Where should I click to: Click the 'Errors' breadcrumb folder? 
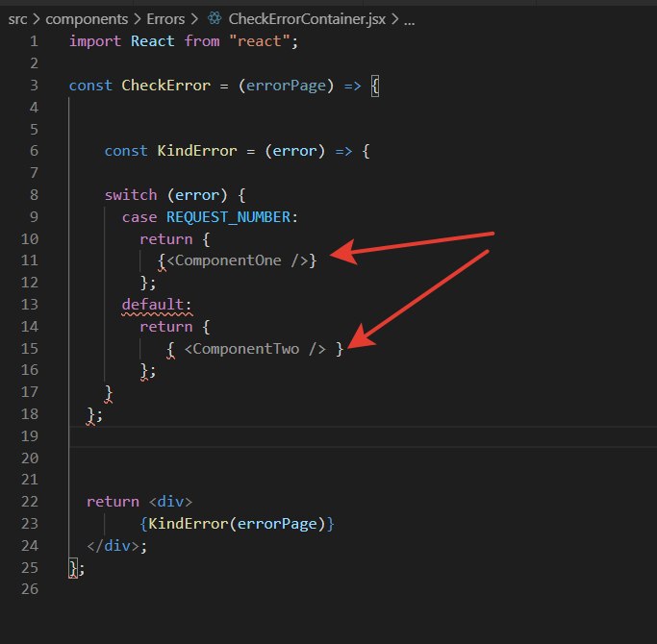pyautogui.click(x=165, y=19)
